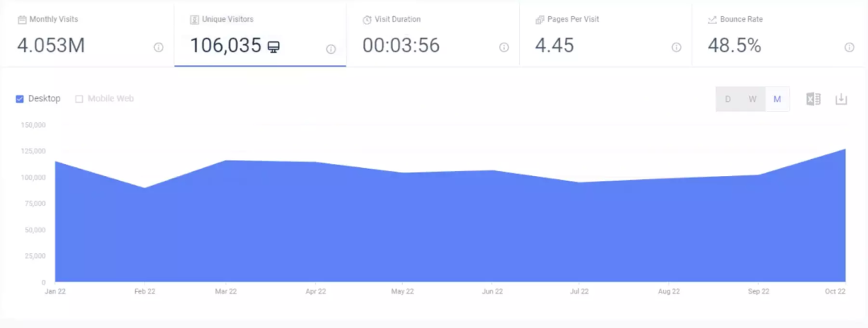Click desktop monitor icon beside 106,035
868x328 pixels.
click(274, 47)
